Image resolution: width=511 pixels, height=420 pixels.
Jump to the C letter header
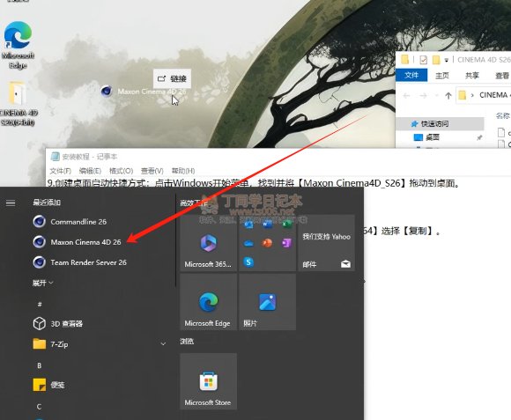pos(39,407)
